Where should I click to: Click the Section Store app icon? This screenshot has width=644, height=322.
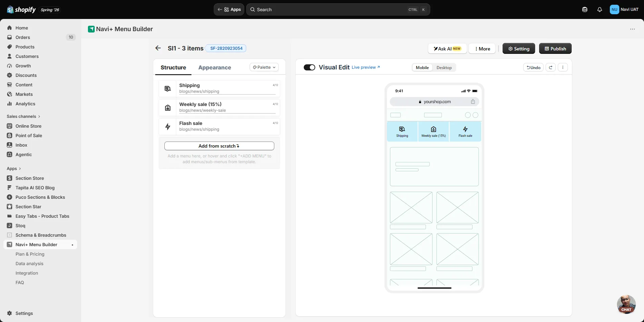point(9,178)
